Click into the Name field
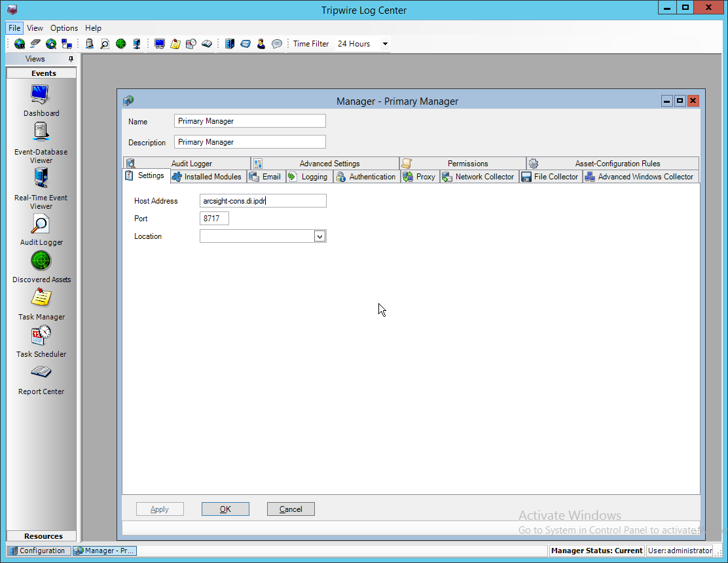Viewport: 728px width, 563px height. tap(250, 121)
